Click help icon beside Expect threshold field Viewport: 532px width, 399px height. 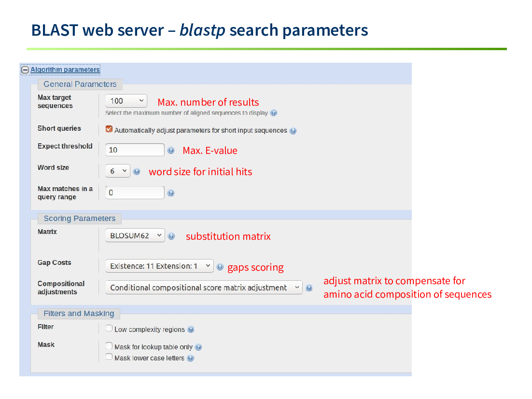click(x=171, y=150)
